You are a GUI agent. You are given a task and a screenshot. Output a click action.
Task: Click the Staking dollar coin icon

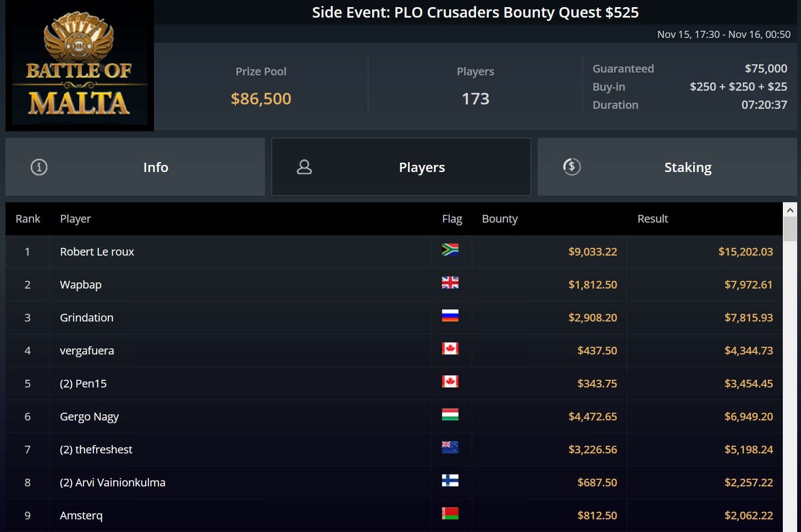pos(572,167)
